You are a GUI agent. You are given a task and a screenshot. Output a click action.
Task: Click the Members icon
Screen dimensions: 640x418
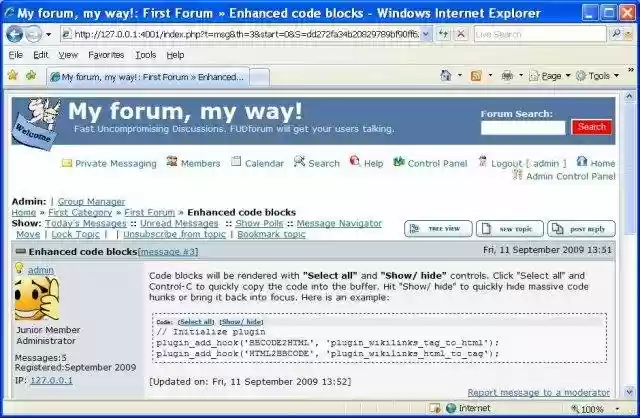[172, 162]
